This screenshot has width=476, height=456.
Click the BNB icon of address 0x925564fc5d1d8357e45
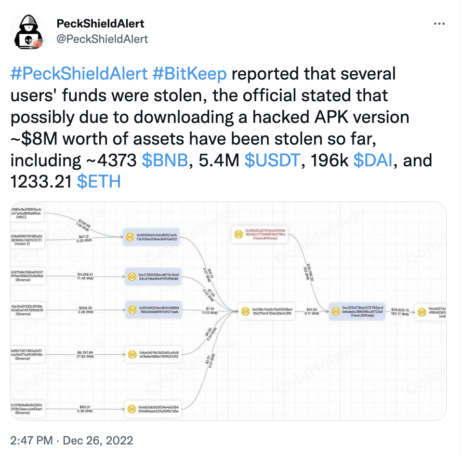tap(130, 237)
